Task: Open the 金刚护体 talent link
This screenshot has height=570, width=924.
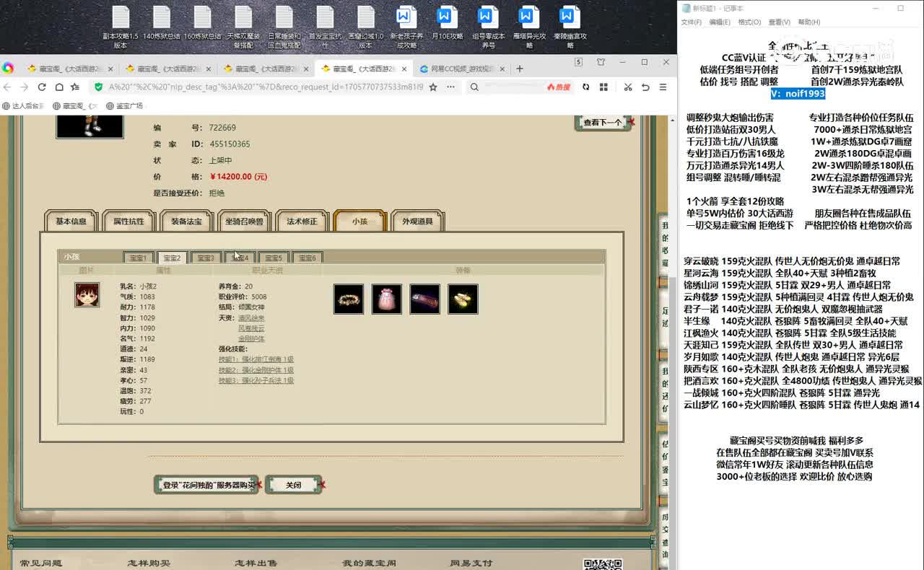Action: coord(251,338)
